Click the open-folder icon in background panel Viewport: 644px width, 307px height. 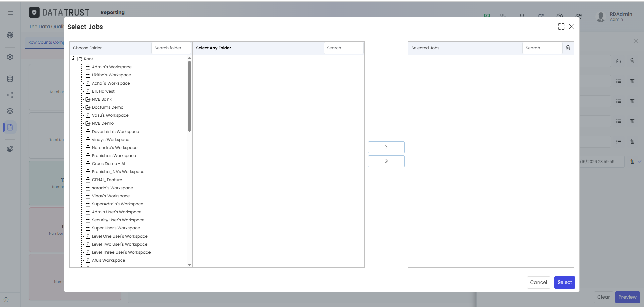(619, 61)
